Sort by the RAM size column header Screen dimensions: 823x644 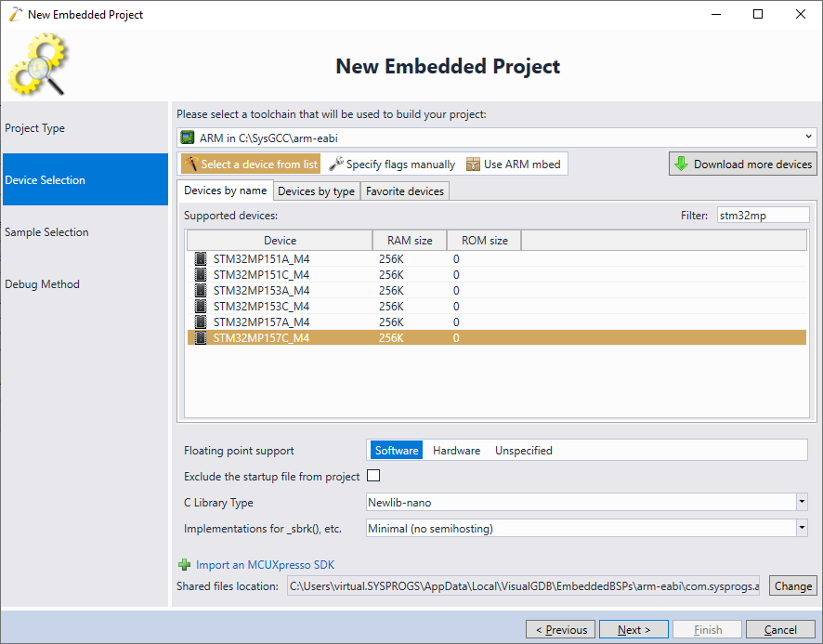tap(410, 240)
